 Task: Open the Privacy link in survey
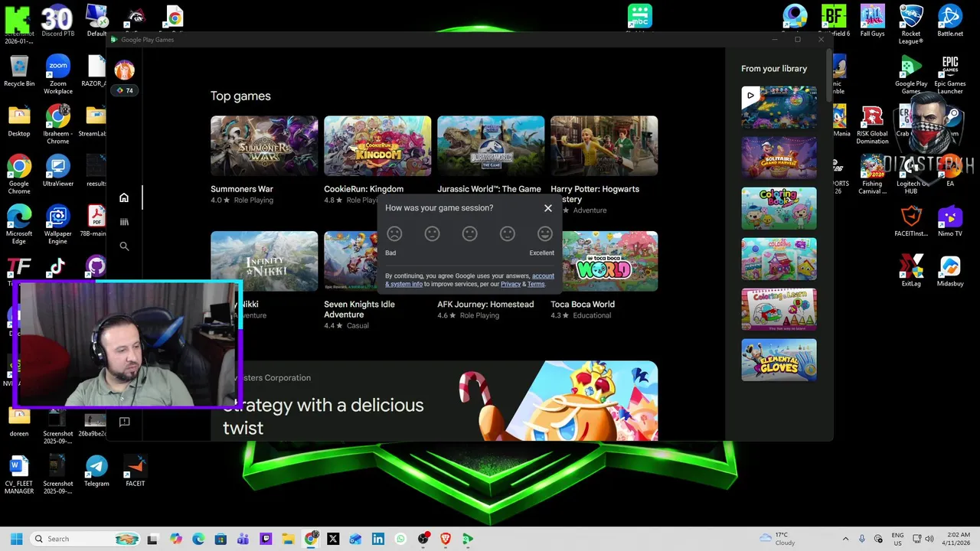point(511,284)
